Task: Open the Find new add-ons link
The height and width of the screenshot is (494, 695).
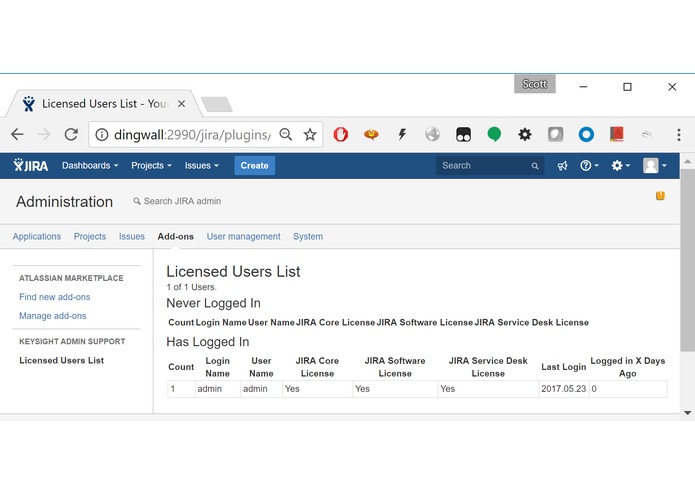Action: pos(55,297)
